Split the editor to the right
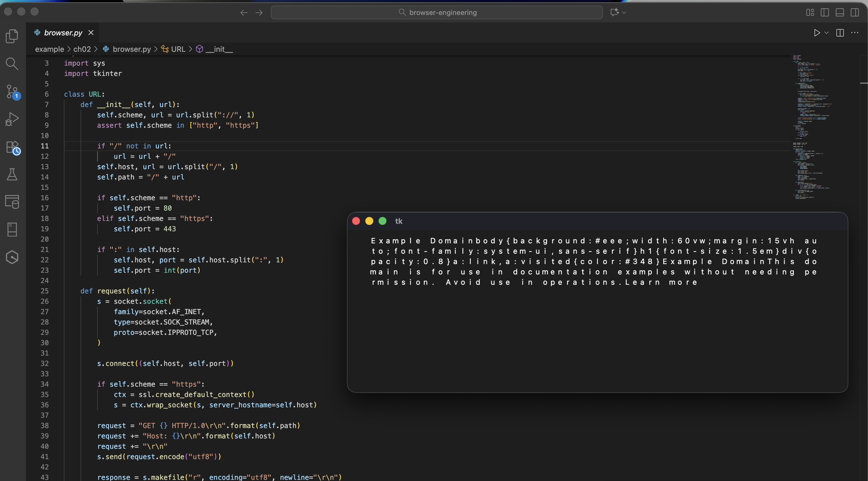This screenshot has width=868, height=481. (840, 33)
